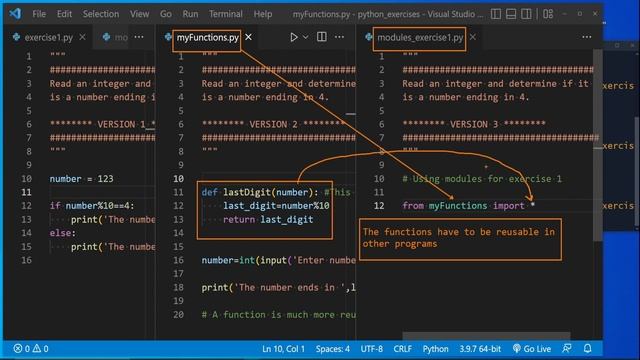Toggle secondary side bar layout icon
This screenshot has height=360, width=640.
pyautogui.click(x=526, y=14)
